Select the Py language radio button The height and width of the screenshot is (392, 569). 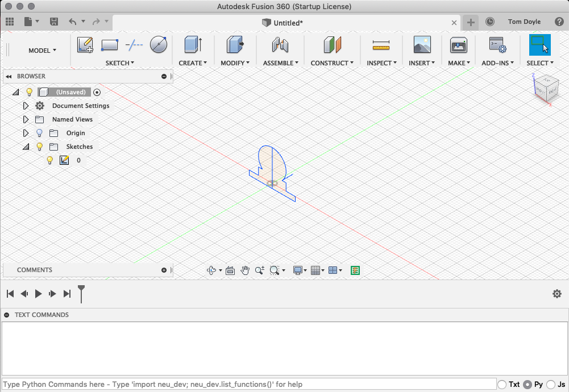pyautogui.click(x=529, y=385)
